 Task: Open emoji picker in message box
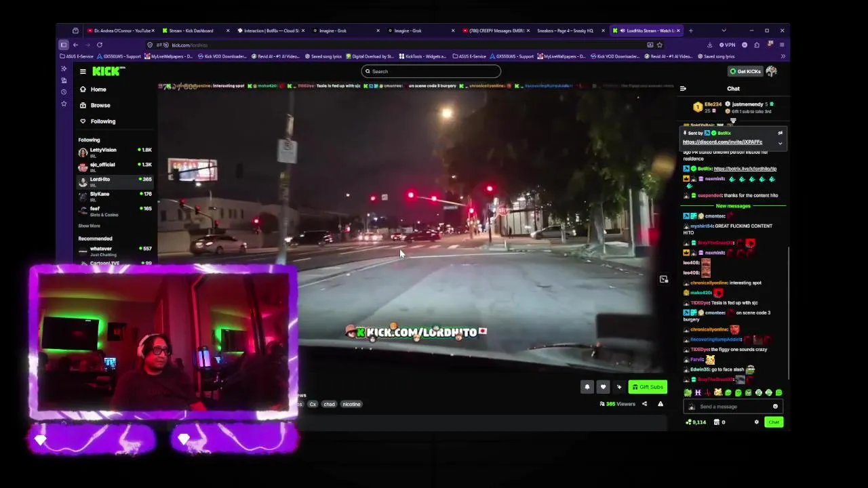click(x=775, y=407)
